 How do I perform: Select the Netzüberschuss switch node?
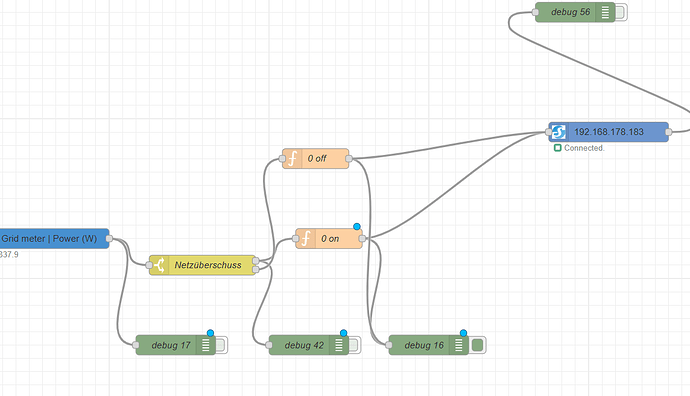[x=202, y=265]
